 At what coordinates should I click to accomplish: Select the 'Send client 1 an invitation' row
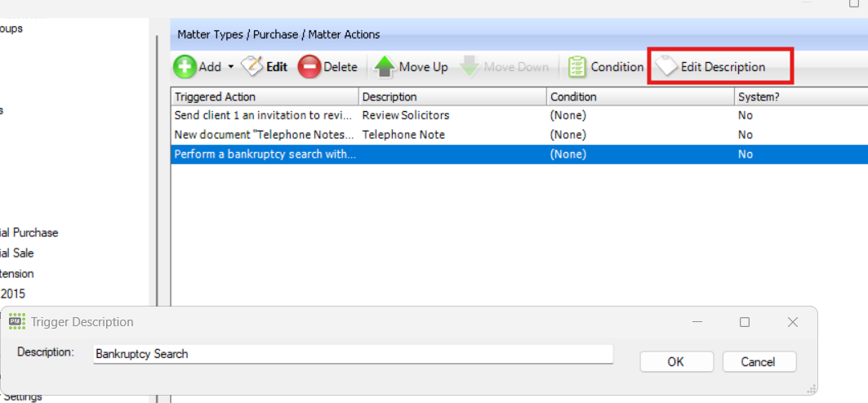point(519,115)
